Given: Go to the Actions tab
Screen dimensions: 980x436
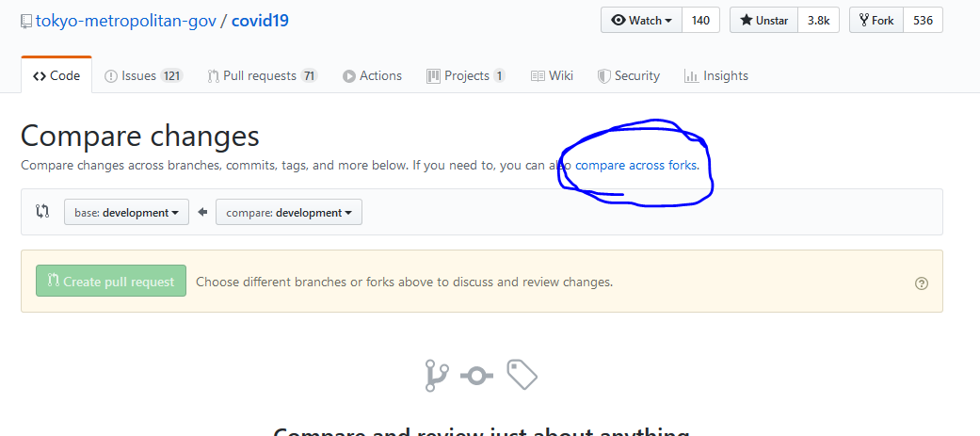Looking at the screenshot, I should (372, 75).
